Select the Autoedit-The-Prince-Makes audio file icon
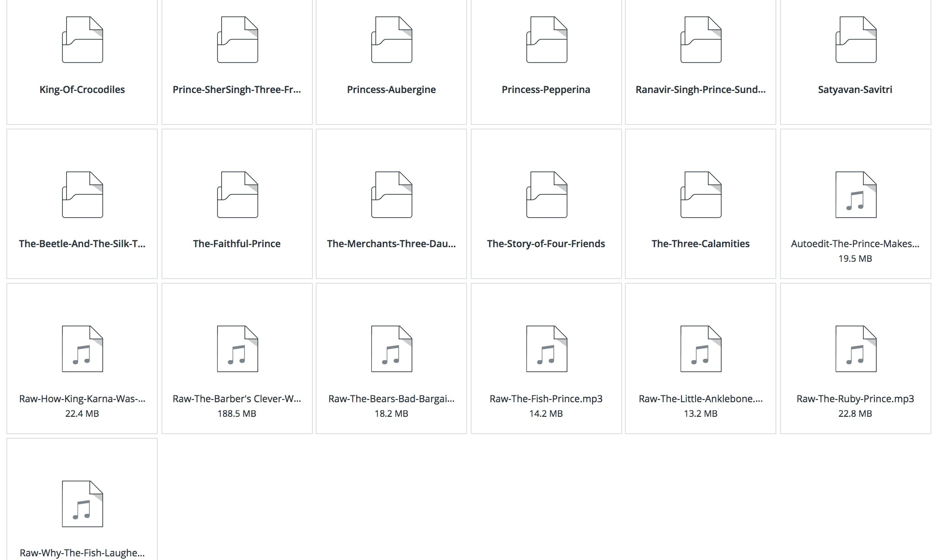 point(856,195)
